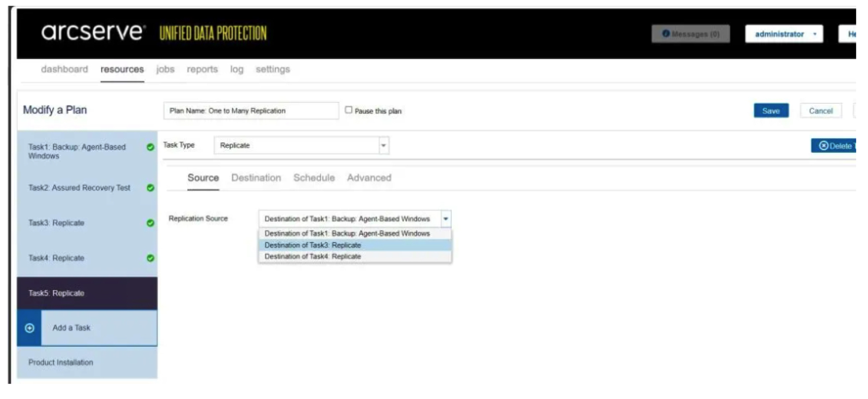Image resolution: width=868 pixels, height=399 pixels.
Task: Open the administrator user menu
Action: 784,34
